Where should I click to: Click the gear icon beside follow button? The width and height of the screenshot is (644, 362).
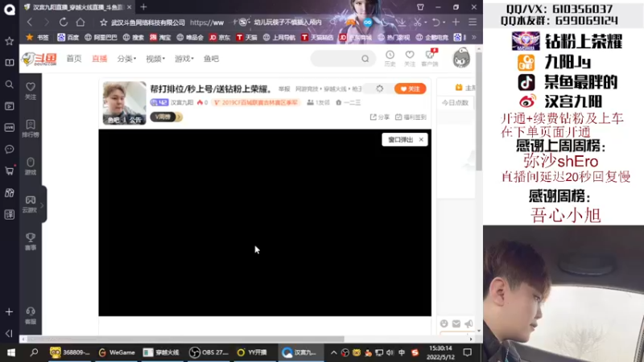click(379, 88)
